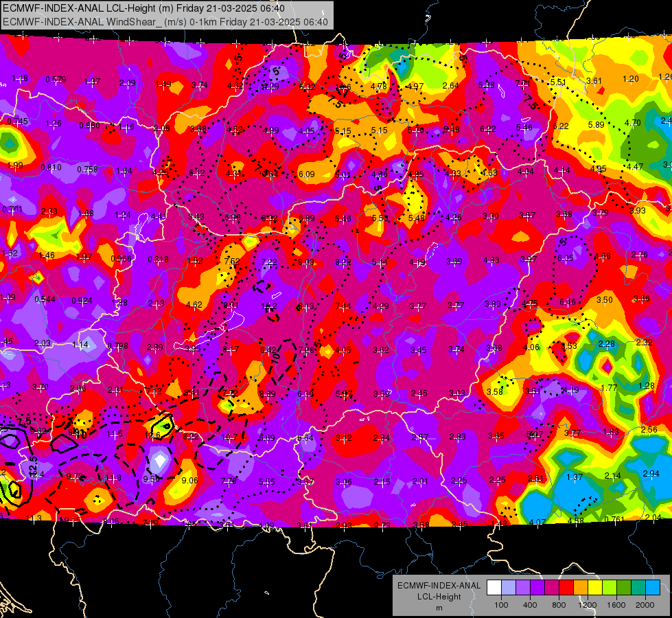The width and height of the screenshot is (672, 618).
Task: Click the shear value 6.05
Action: [566, 257]
